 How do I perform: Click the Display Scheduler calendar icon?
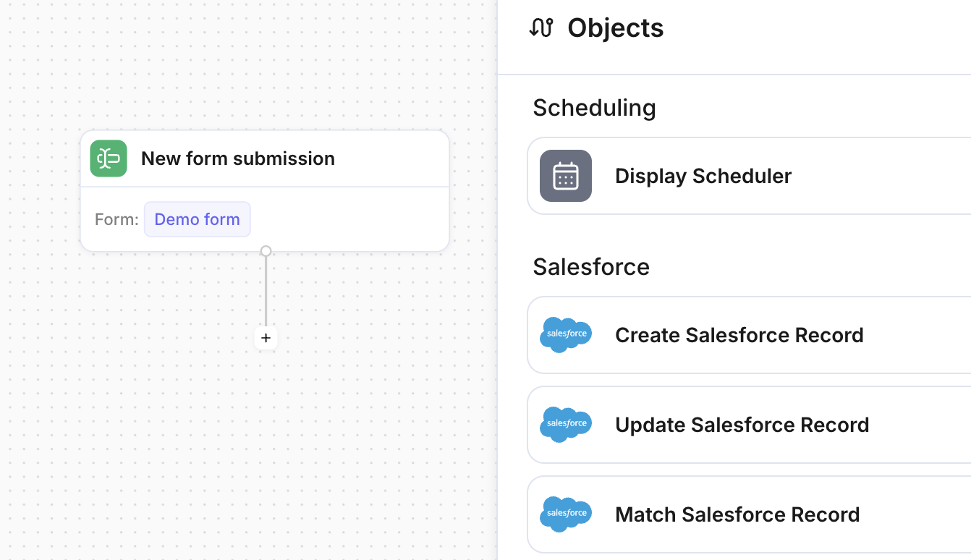tap(566, 176)
